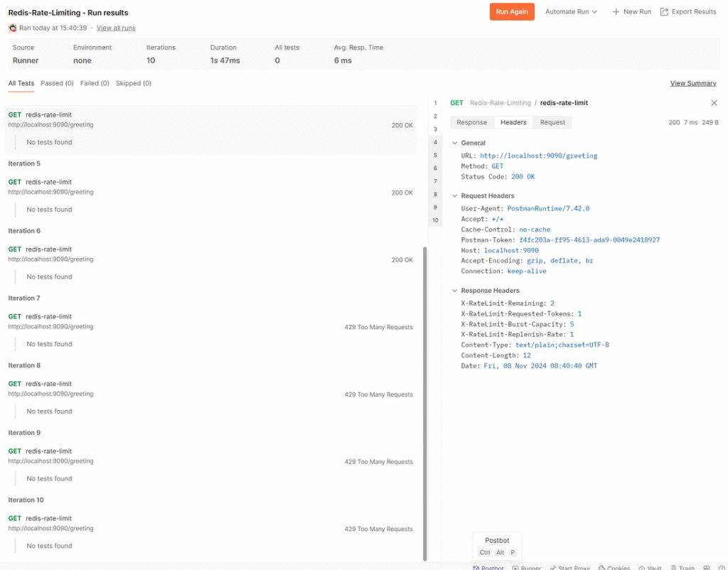Open the View Summary link
728x570 pixels.
[692, 83]
